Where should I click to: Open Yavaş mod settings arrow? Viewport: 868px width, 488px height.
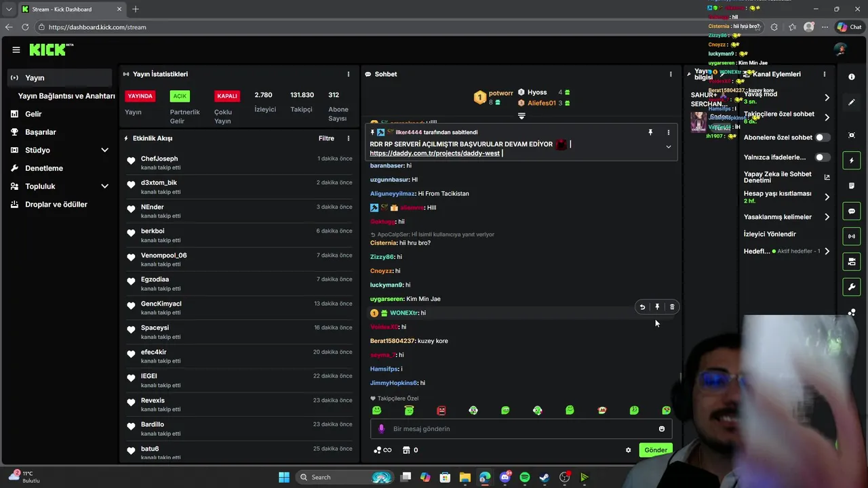tap(827, 98)
